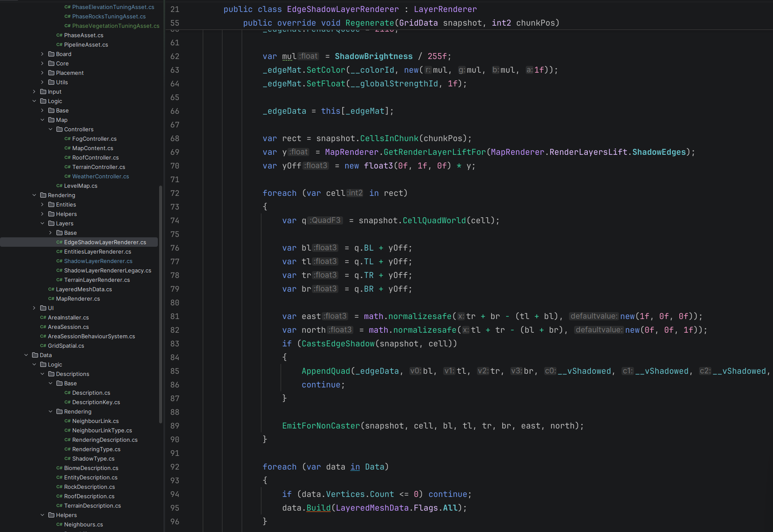This screenshot has height=532, width=773.
Task: Click the C# icon of ShadowType.cs
Action: (68, 459)
